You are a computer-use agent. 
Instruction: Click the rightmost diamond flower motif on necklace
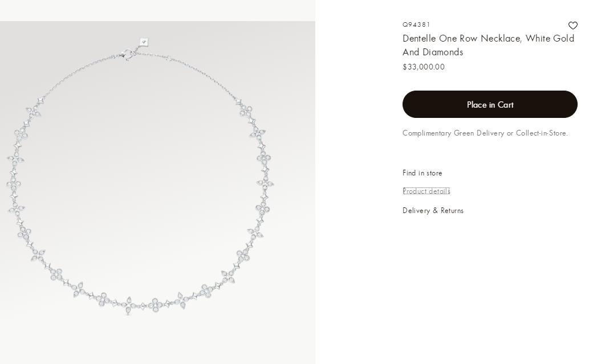(x=265, y=183)
